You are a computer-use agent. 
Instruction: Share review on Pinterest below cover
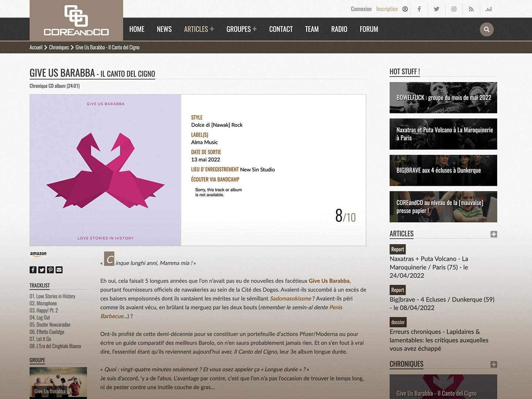pyautogui.click(x=50, y=270)
